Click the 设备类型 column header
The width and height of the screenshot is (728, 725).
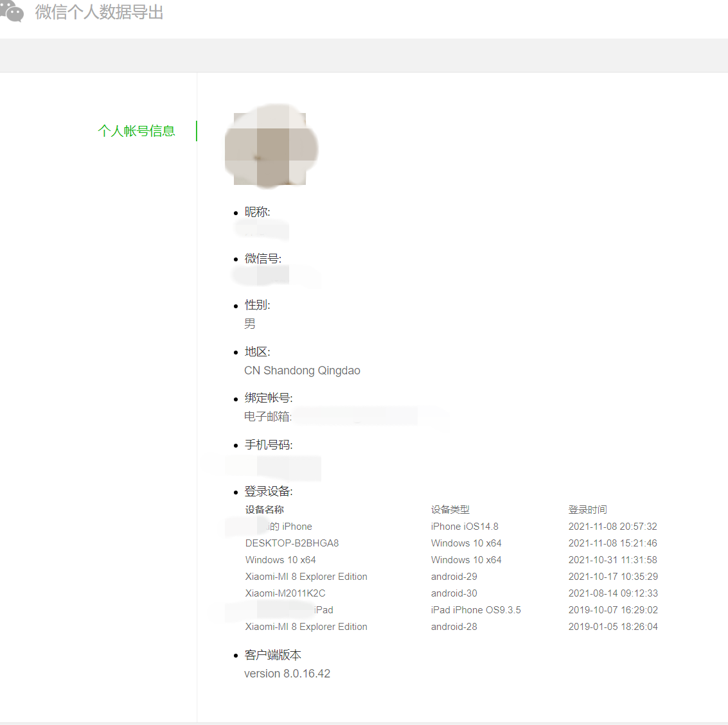[x=451, y=509]
